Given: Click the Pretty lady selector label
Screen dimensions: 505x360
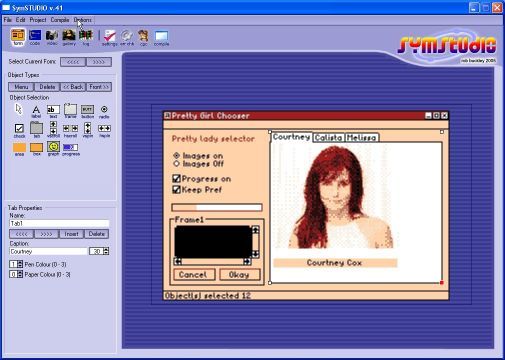Looking at the screenshot, I should coord(213,139).
